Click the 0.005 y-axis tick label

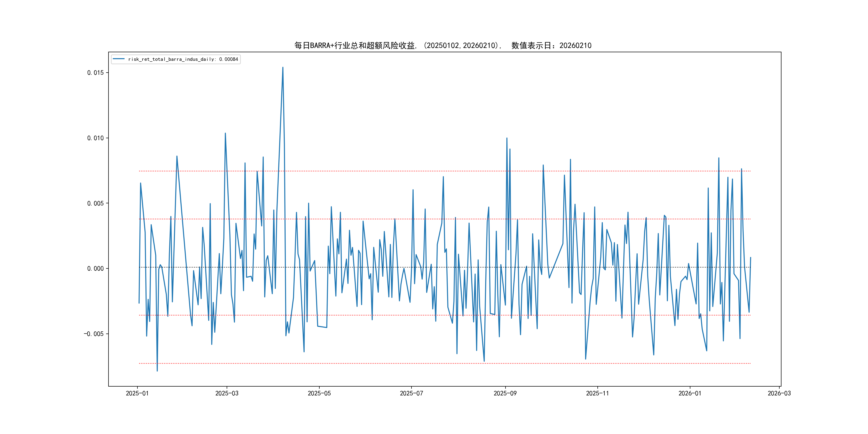95,204
